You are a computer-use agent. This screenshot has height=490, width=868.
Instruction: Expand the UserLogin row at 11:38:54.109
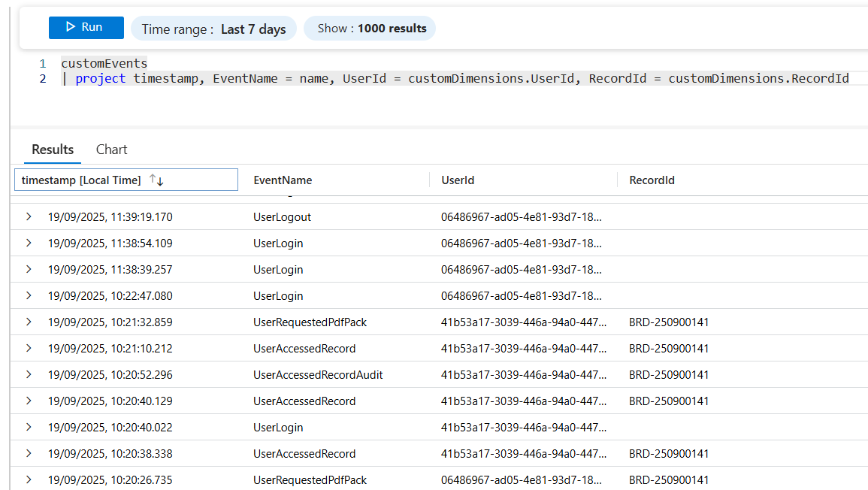tap(29, 243)
